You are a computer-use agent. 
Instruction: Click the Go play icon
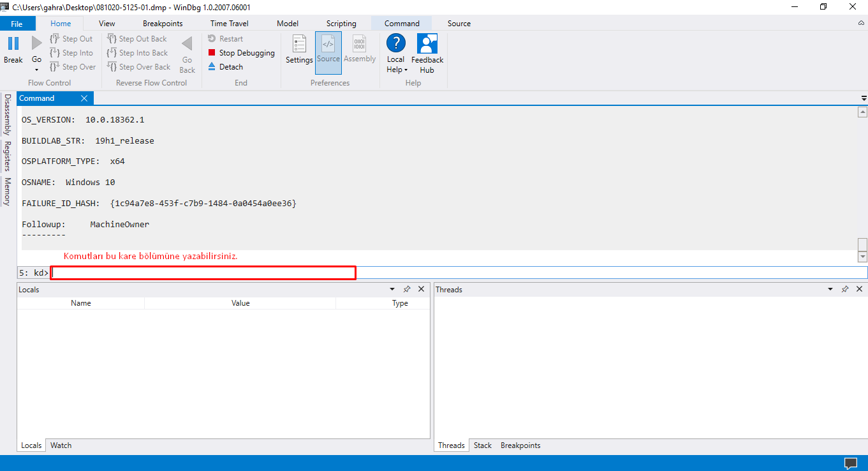click(36, 43)
